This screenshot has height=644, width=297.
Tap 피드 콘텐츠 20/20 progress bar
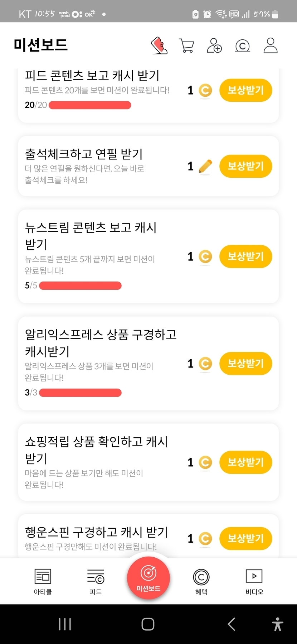coord(90,105)
